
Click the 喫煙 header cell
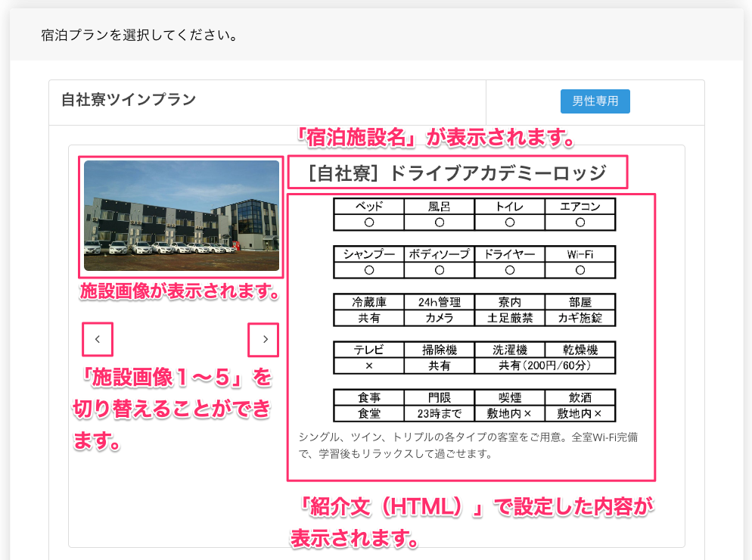(509, 397)
